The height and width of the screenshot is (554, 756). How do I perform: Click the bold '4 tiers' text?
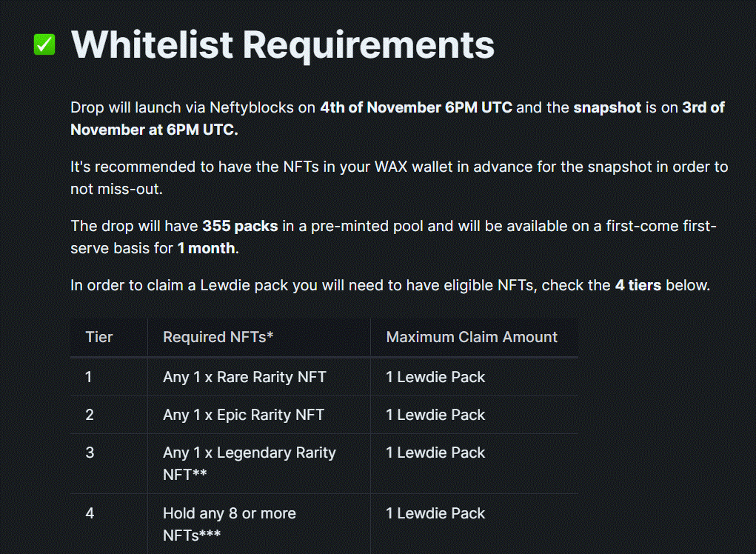(x=638, y=285)
